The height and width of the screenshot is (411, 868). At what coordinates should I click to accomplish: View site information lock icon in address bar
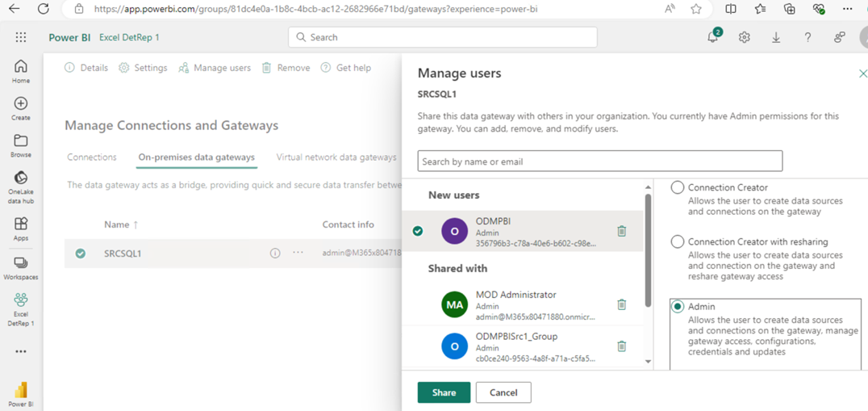(79, 9)
